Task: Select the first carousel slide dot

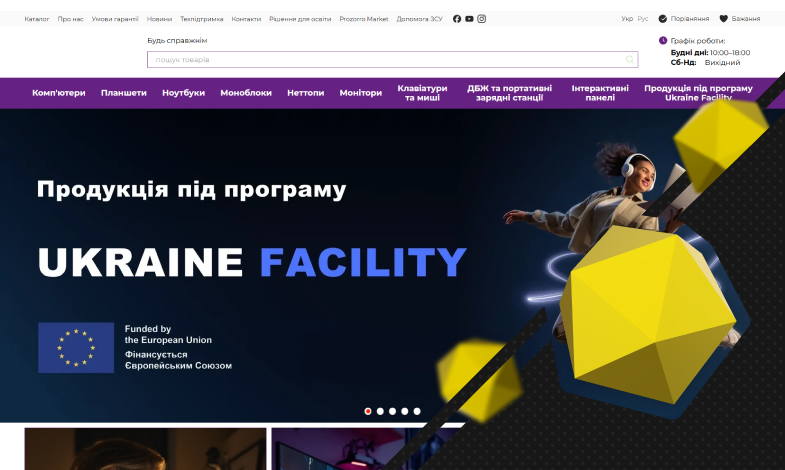Action: coord(368,411)
